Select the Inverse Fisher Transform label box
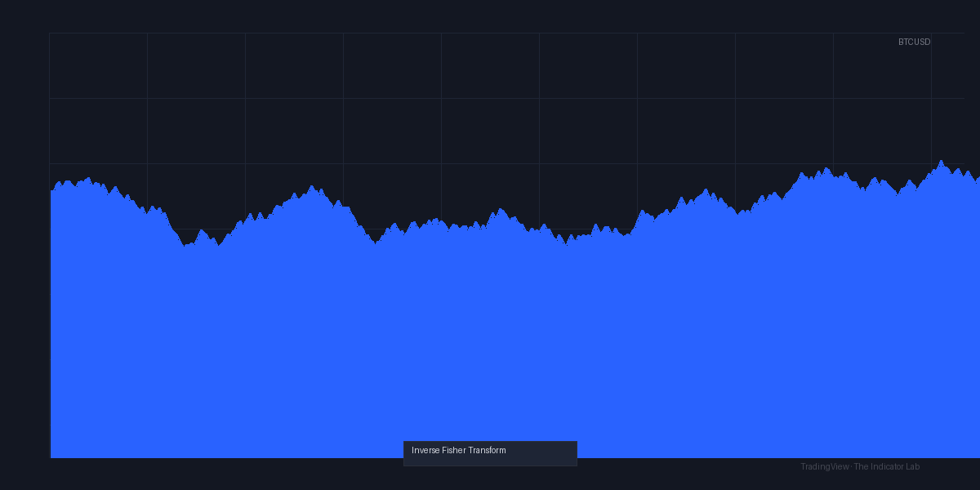This screenshot has width=980, height=490. click(490, 453)
